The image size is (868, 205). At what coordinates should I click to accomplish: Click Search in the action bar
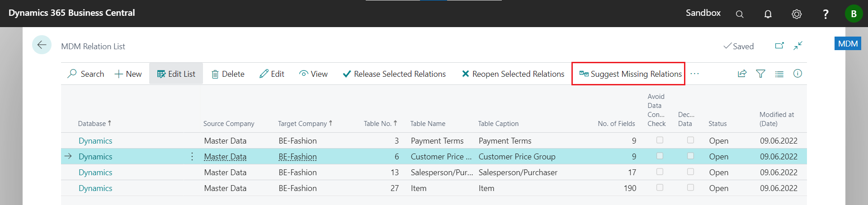(x=86, y=74)
